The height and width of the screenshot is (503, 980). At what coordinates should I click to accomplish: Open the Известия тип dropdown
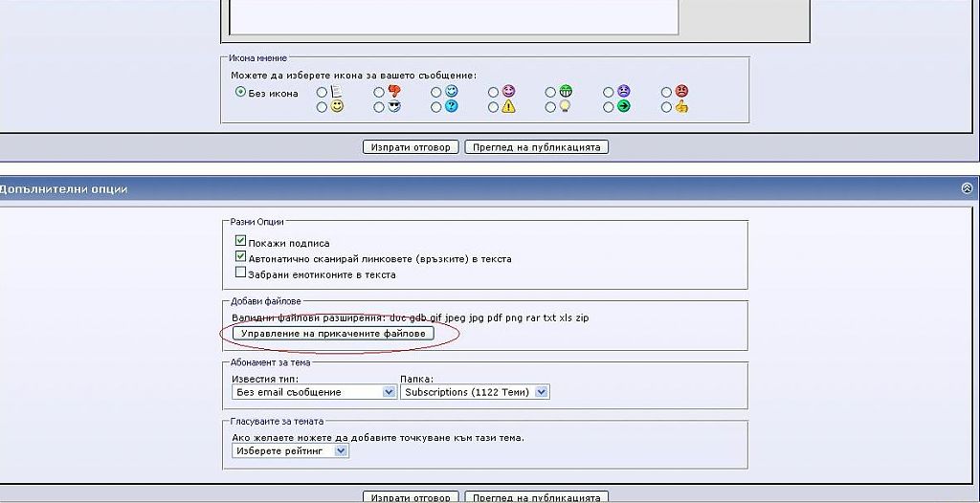click(314, 392)
